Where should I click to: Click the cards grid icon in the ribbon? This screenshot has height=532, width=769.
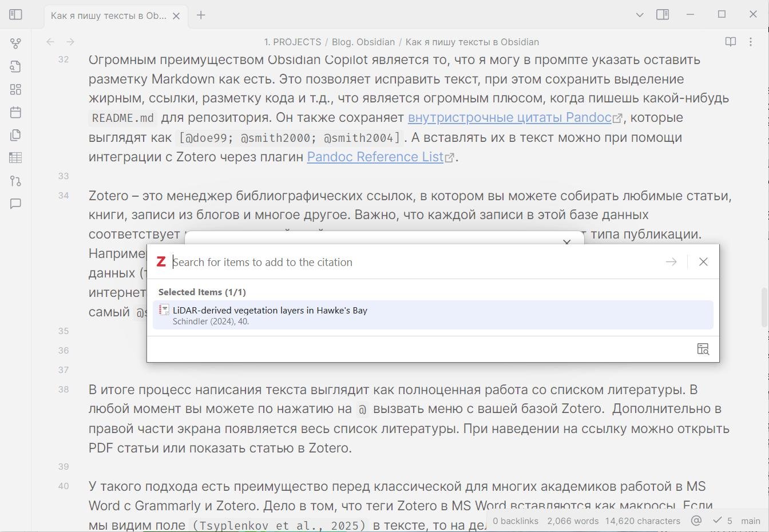click(x=15, y=89)
